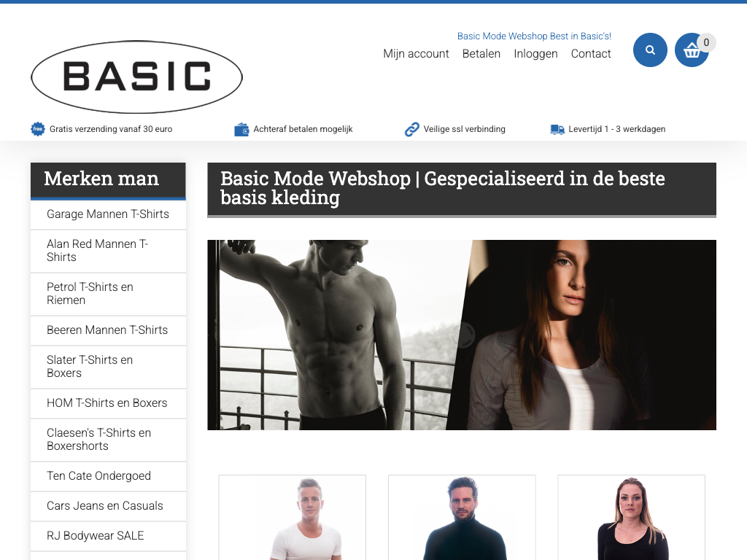The width and height of the screenshot is (747, 560).
Task: Click the cart item count badge
Action: tap(706, 42)
